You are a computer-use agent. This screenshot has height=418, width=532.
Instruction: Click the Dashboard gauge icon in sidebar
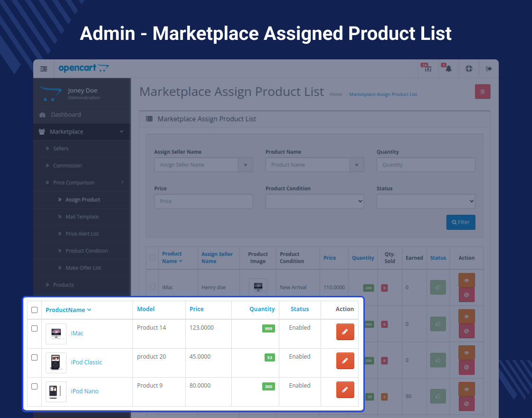(x=42, y=115)
